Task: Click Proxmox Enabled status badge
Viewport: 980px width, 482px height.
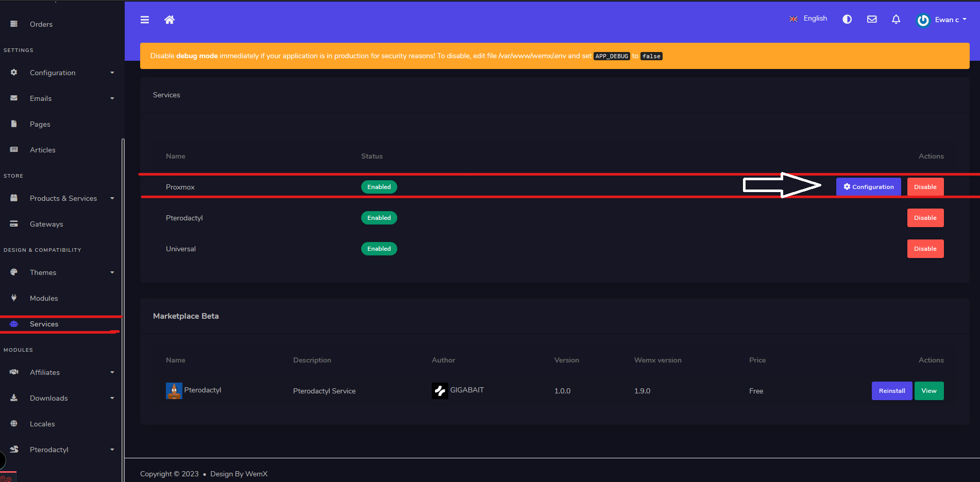Action: point(379,187)
